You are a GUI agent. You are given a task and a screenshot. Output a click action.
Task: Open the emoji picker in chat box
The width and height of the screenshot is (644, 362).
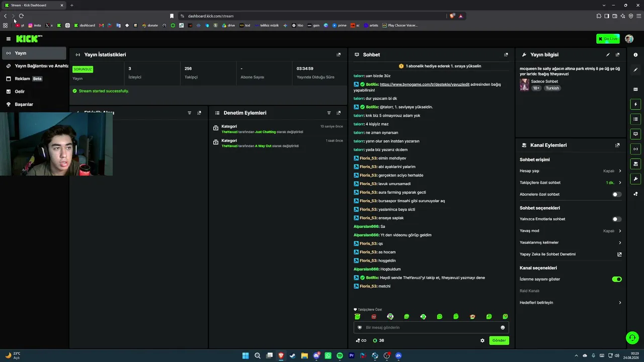(x=502, y=327)
